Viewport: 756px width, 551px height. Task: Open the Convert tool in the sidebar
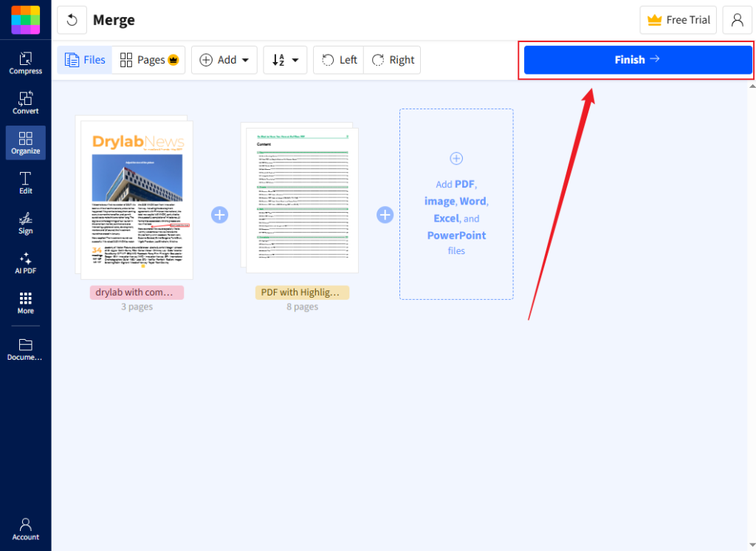pyautogui.click(x=25, y=103)
